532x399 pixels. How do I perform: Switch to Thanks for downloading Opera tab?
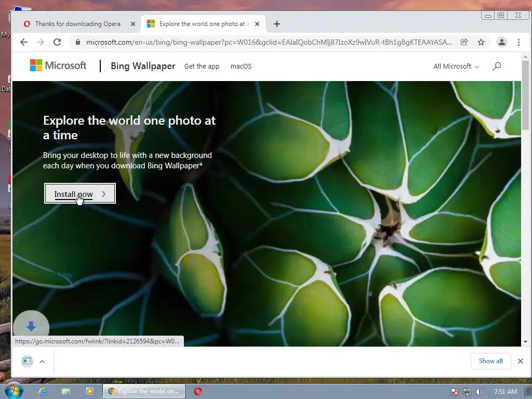[77, 24]
